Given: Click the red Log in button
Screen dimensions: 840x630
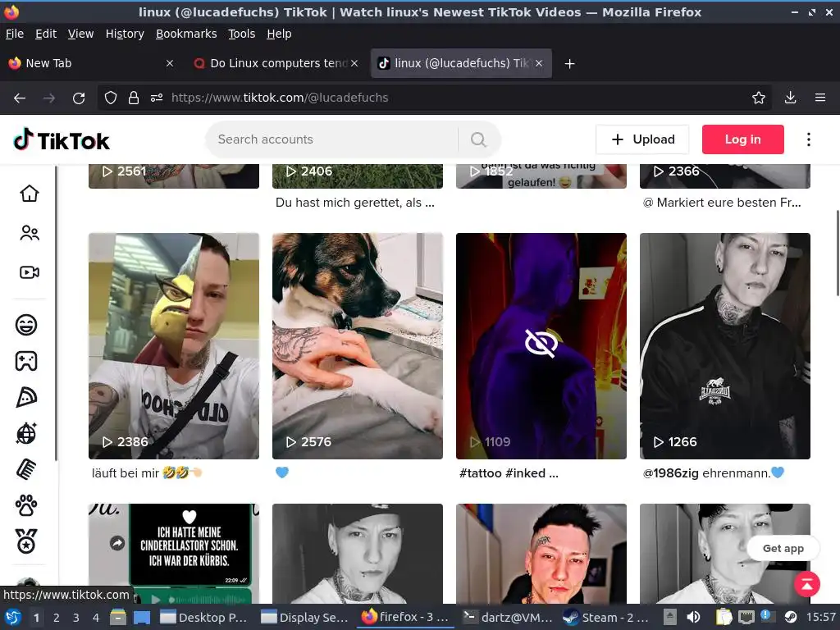Looking at the screenshot, I should pos(742,139).
